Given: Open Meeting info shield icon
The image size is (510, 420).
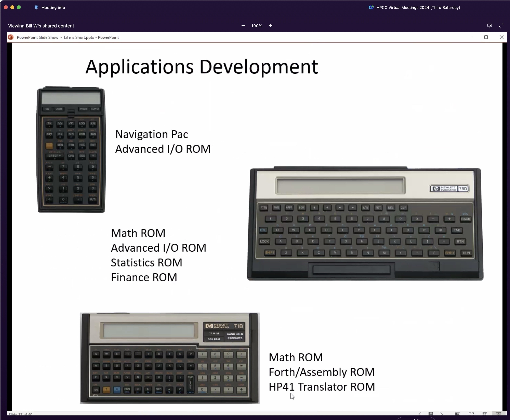Looking at the screenshot, I should 36,7.
